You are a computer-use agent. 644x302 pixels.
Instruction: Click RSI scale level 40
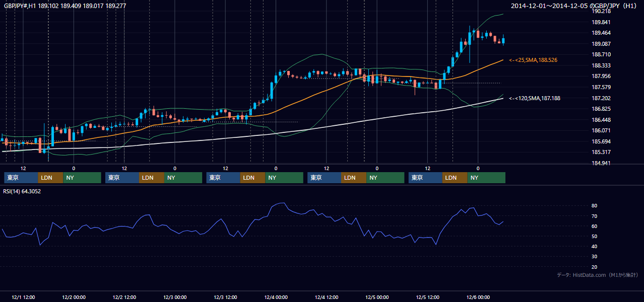coord(594,246)
